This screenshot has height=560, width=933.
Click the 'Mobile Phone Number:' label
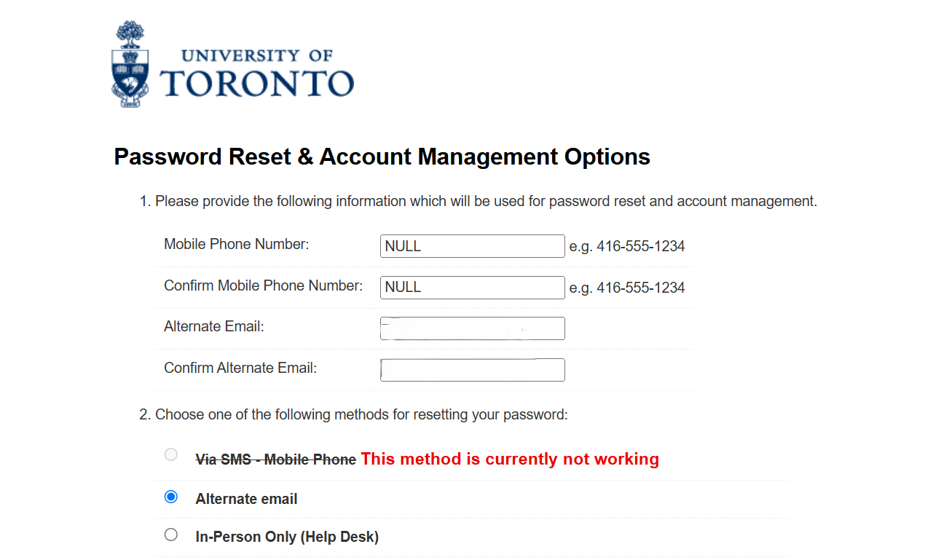[237, 245]
